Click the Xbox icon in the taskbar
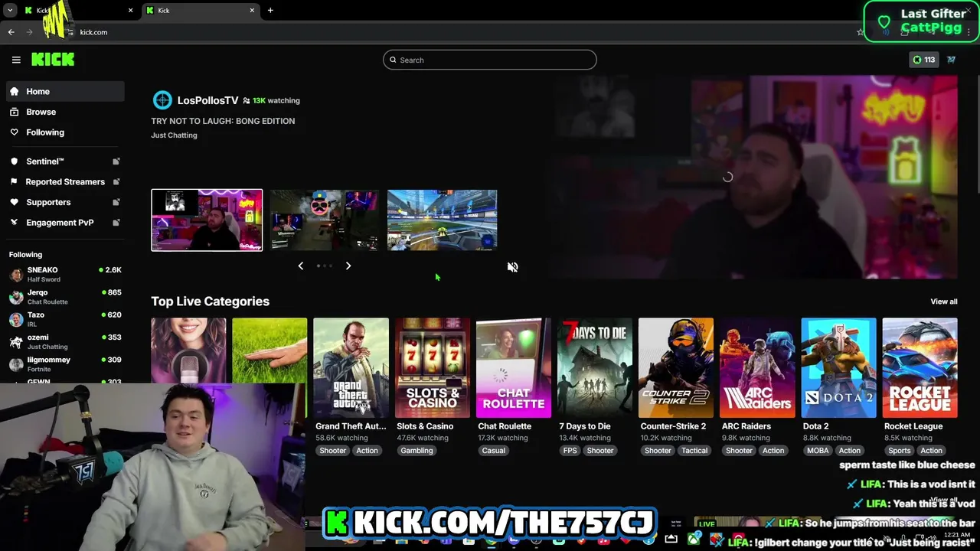The width and height of the screenshot is (980, 551). (694, 540)
